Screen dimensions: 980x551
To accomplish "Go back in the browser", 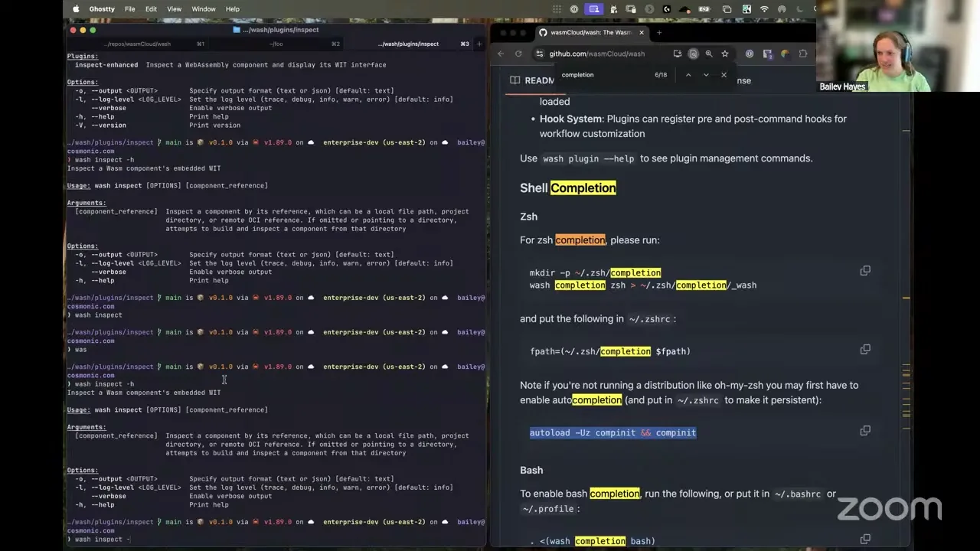I will [x=501, y=54].
